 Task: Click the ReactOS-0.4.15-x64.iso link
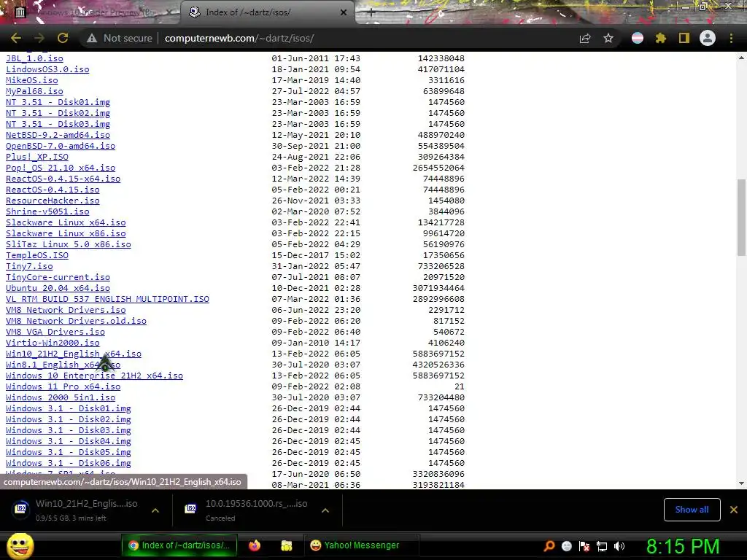click(63, 179)
